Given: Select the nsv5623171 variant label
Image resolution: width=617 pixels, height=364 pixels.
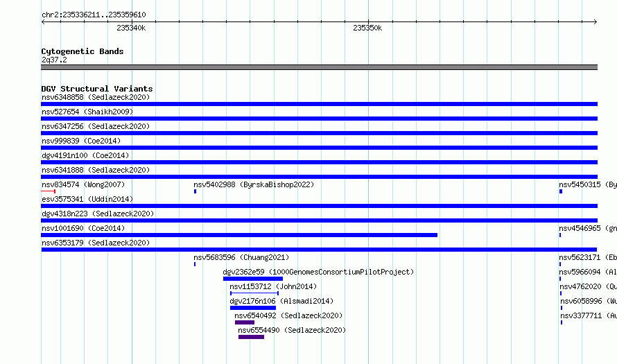Looking at the screenshot, I should pos(588,257).
